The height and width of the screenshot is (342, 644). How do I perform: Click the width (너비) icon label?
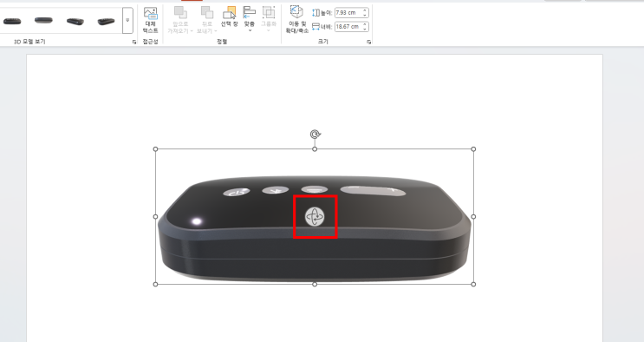[x=322, y=27]
